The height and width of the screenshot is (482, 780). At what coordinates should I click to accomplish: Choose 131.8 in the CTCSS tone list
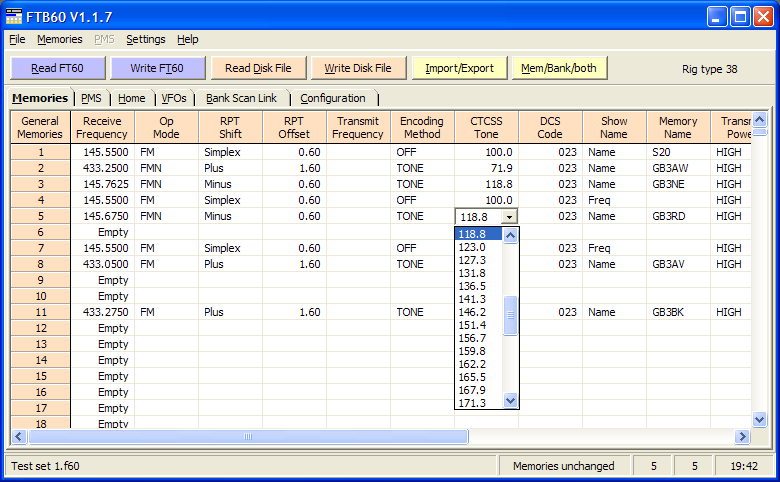[479, 273]
